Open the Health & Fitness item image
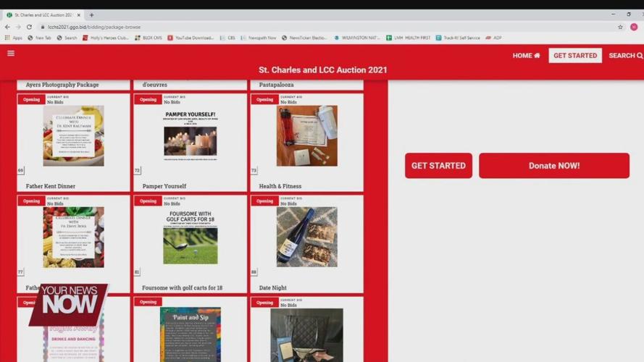644x362 pixels. (x=306, y=136)
